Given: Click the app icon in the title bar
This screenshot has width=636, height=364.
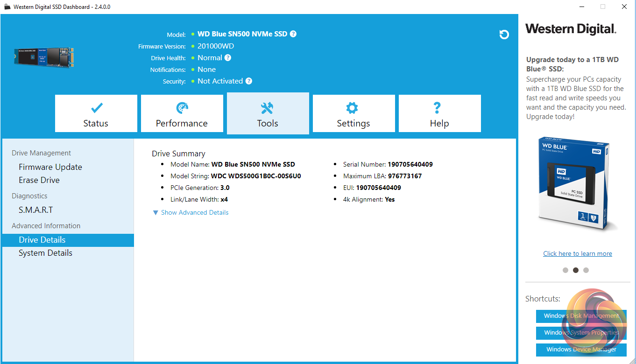Looking at the screenshot, I should coord(7,7).
